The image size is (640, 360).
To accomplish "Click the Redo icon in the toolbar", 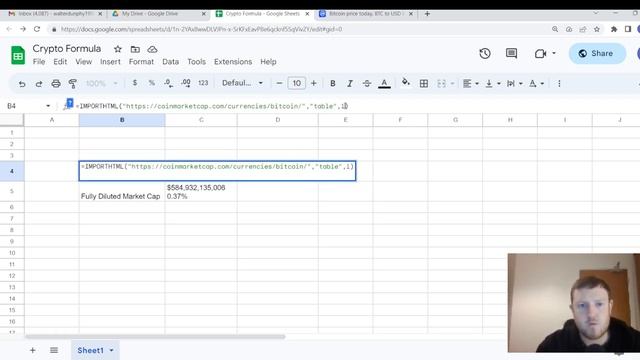I will click(x=39, y=84).
